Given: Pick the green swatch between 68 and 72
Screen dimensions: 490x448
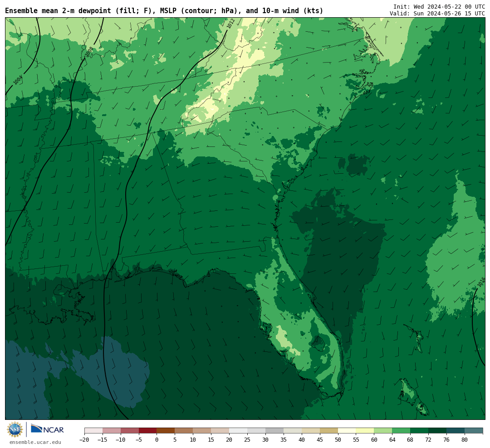Looking at the screenshot, I should 420,431.
